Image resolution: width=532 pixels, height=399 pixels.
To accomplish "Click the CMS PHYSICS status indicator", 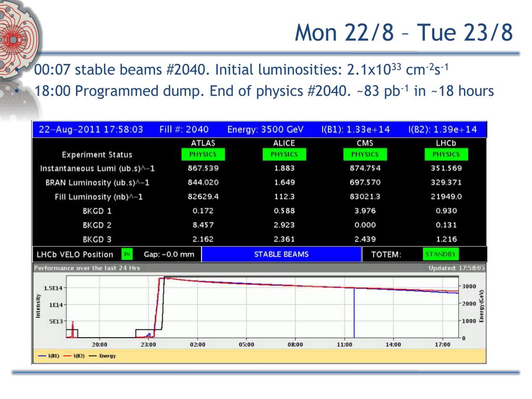I will (x=365, y=154).
